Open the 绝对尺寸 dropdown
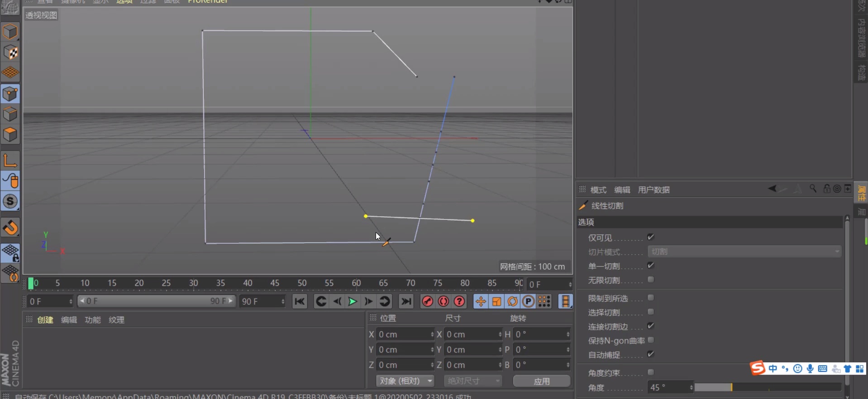The width and height of the screenshot is (868, 399). coord(472,381)
